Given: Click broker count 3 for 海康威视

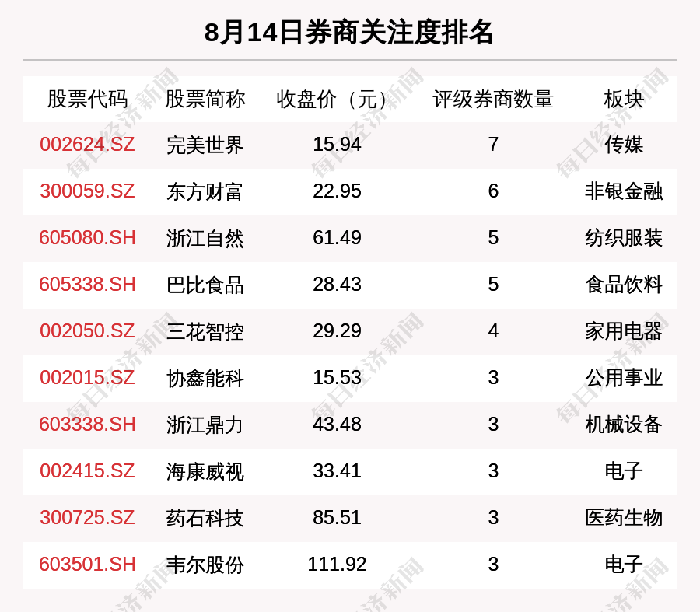Looking at the screenshot, I should [x=493, y=471].
